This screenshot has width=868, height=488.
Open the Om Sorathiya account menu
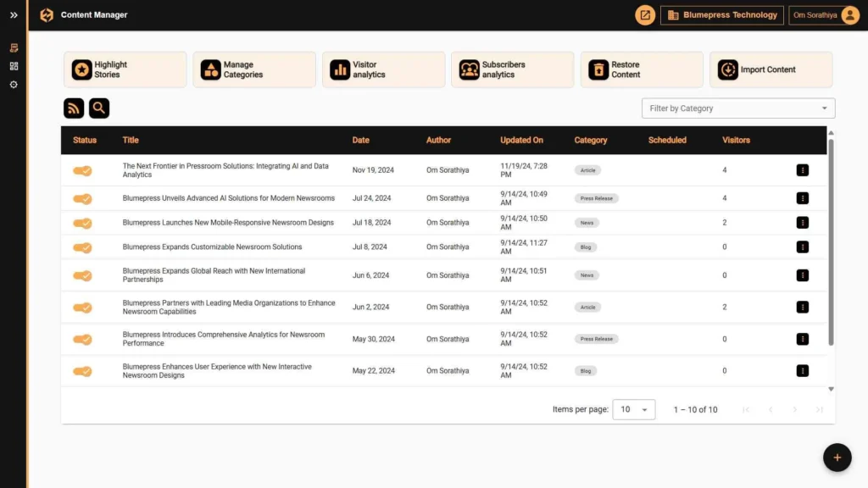(x=816, y=14)
